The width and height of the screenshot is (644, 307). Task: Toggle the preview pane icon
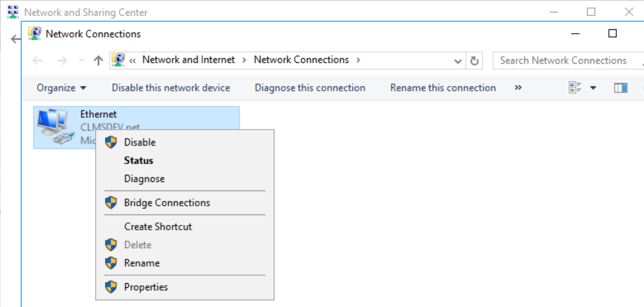coord(620,88)
